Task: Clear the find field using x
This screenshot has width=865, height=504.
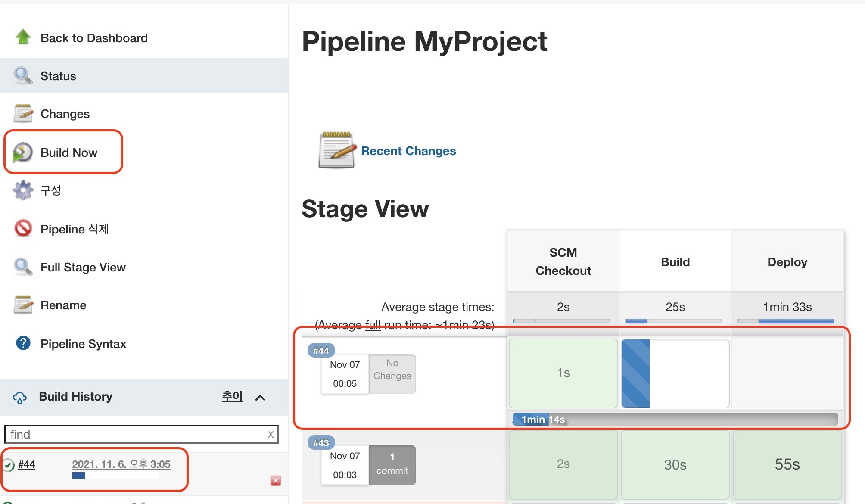Action: (x=271, y=435)
